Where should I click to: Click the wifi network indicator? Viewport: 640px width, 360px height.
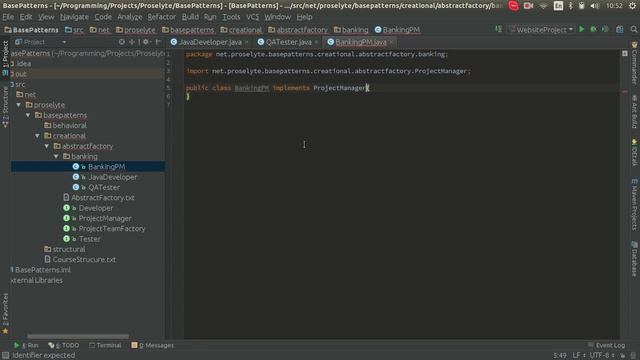point(543,6)
